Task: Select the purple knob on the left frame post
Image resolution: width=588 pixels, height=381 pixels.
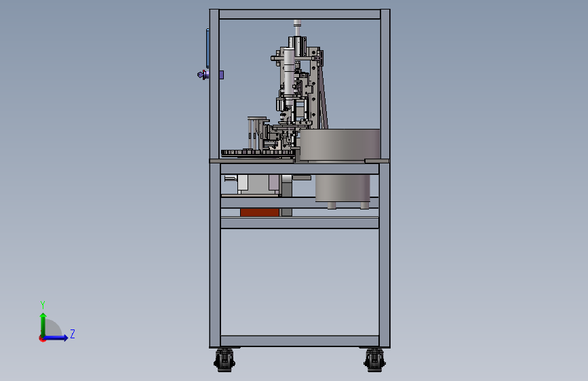Action: tap(203, 75)
